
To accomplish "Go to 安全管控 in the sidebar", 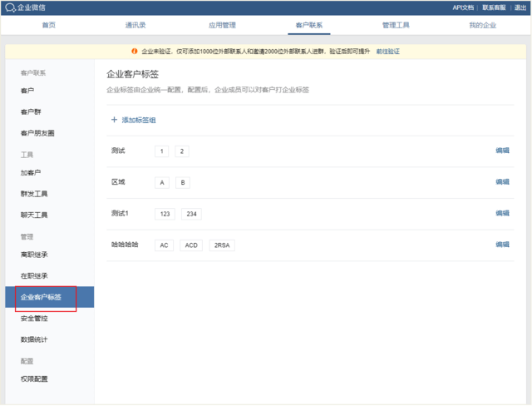I will tap(34, 318).
